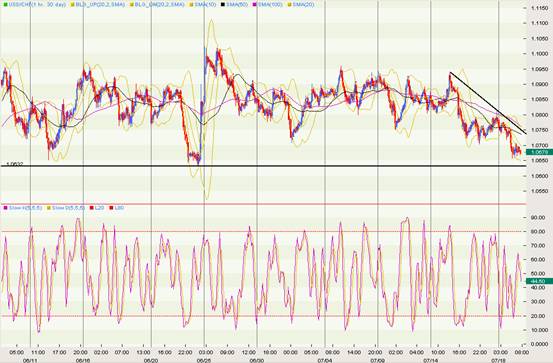
Task: Click the 07/04 date label on time axis
Action: click(x=325, y=361)
